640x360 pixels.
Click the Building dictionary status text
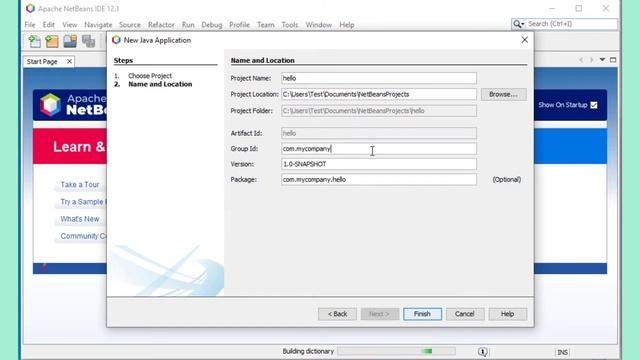308,351
